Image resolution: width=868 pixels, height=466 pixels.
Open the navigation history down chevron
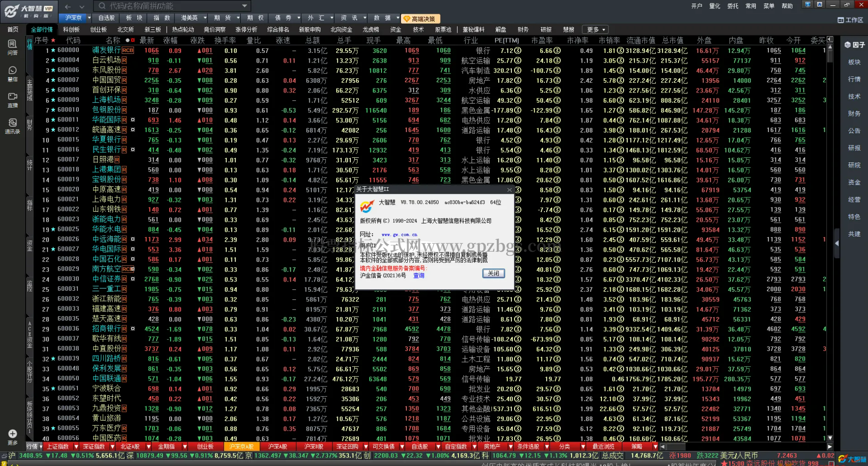[82, 7]
